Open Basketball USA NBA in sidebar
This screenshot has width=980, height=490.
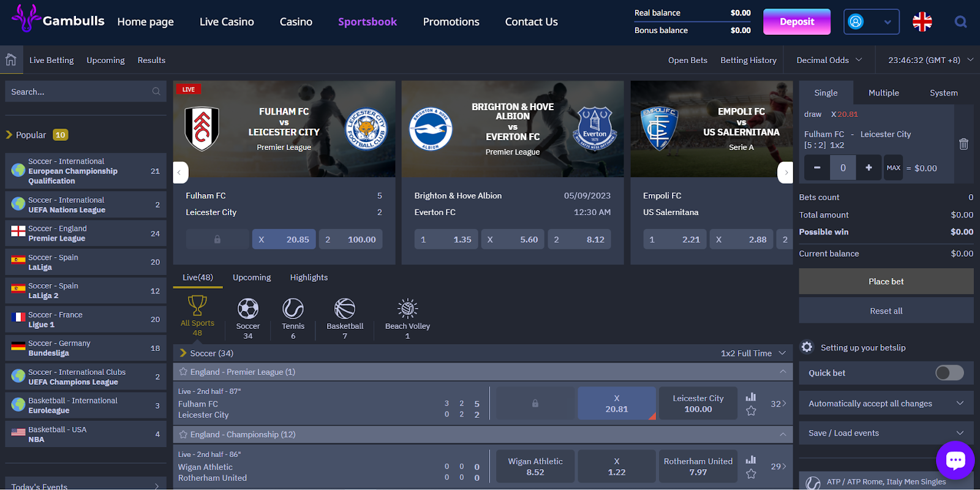click(86, 434)
